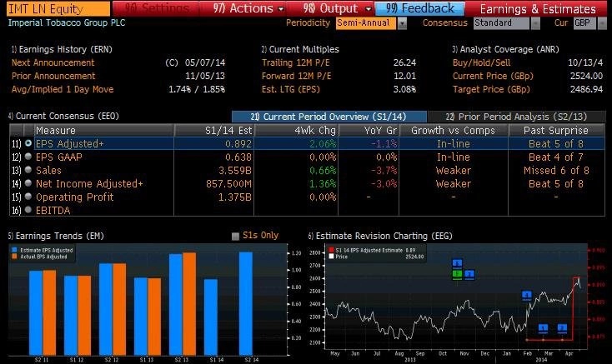Image resolution: width=612 pixels, height=364 pixels.
Task: Click the blue event marker icon near Feb price rise
Action: 526,296
